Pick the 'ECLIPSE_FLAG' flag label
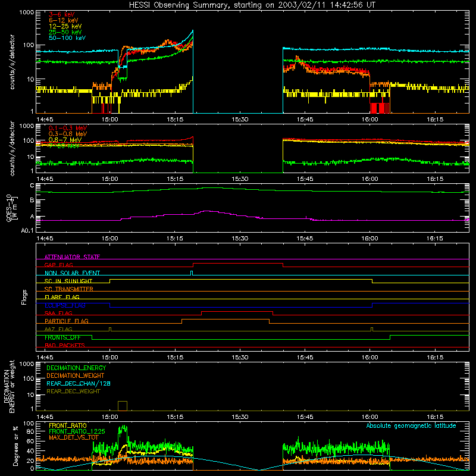The image size is (476, 476). click(65, 305)
